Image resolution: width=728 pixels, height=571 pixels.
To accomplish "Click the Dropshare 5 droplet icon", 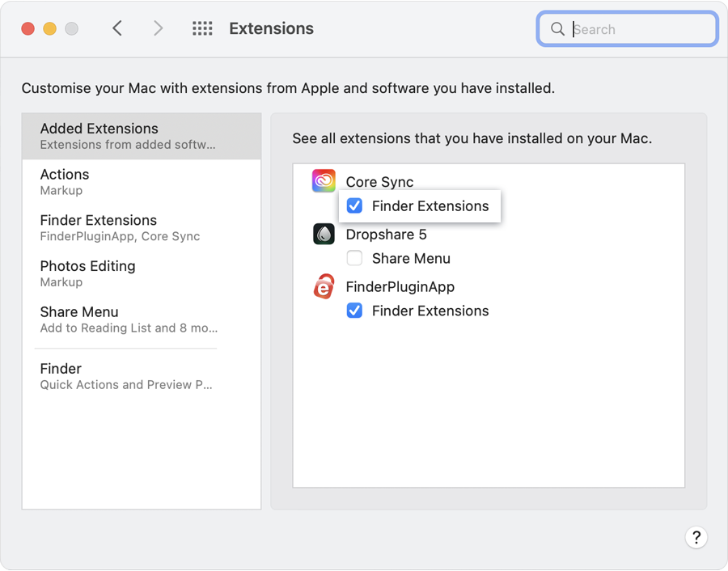I will [x=324, y=234].
